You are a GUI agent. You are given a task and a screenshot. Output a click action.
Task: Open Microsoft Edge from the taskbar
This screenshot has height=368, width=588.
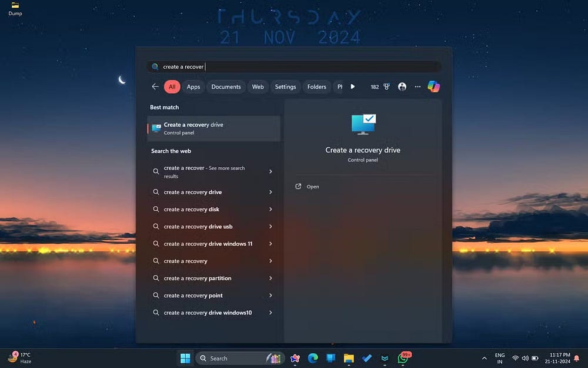[313, 357]
